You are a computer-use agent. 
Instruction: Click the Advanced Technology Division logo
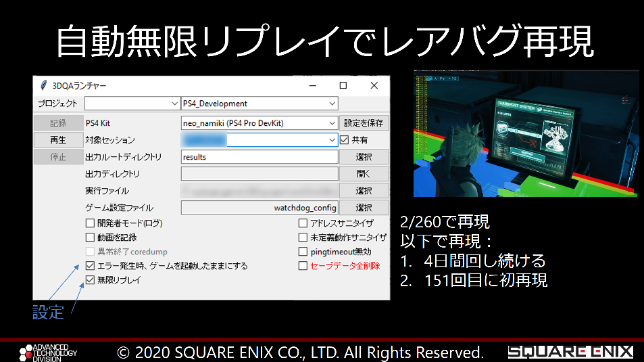[48, 353]
